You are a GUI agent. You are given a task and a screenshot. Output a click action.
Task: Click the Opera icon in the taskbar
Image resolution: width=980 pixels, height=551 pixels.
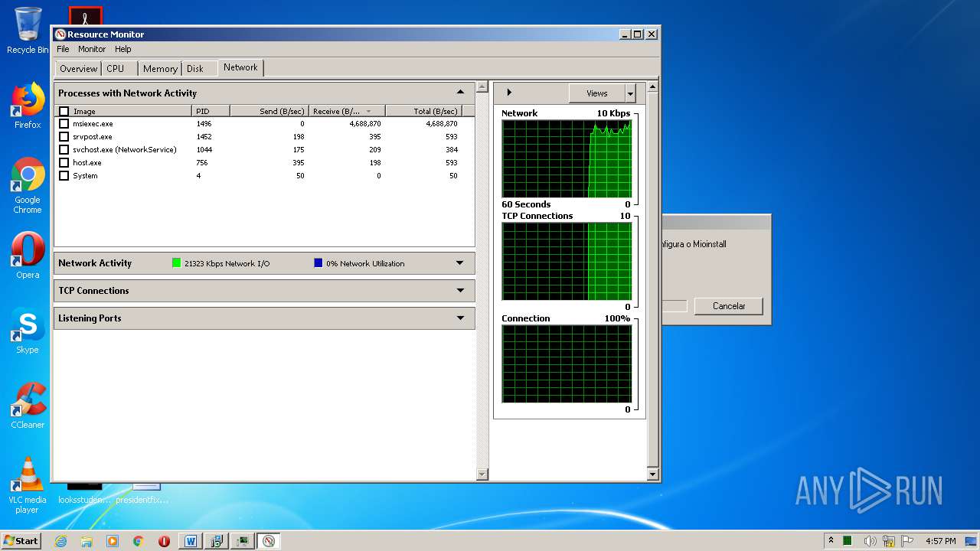pyautogui.click(x=164, y=541)
